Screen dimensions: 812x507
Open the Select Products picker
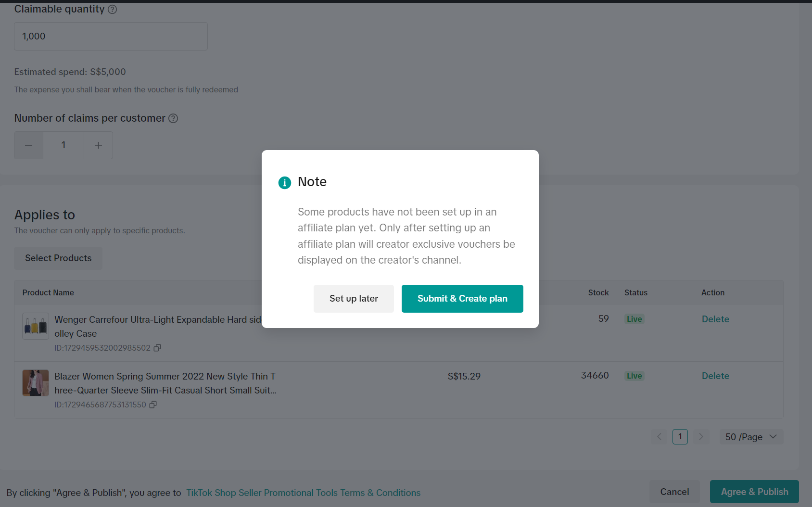58,258
